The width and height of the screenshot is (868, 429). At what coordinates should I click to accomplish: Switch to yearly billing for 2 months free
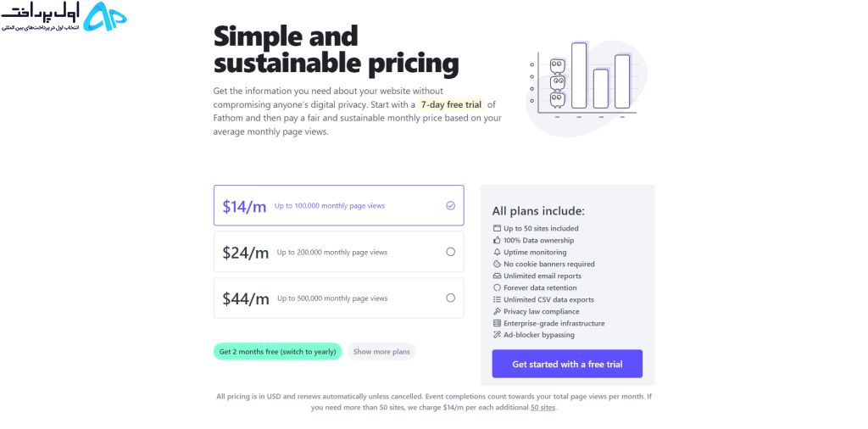[277, 352]
